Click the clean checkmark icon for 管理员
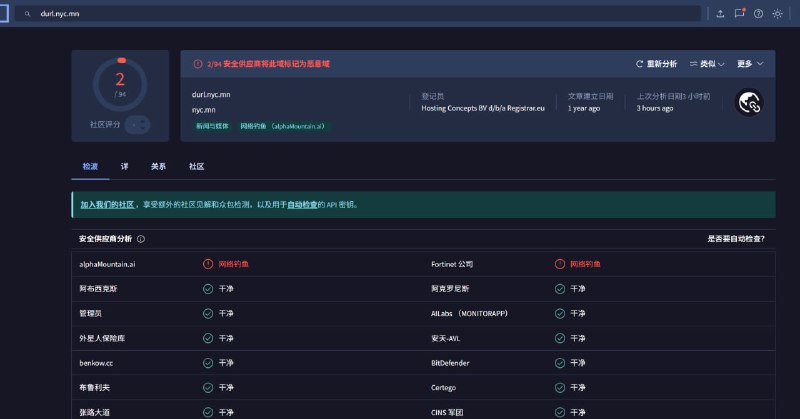The width and height of the screenshot is (800, 419). 208,313
